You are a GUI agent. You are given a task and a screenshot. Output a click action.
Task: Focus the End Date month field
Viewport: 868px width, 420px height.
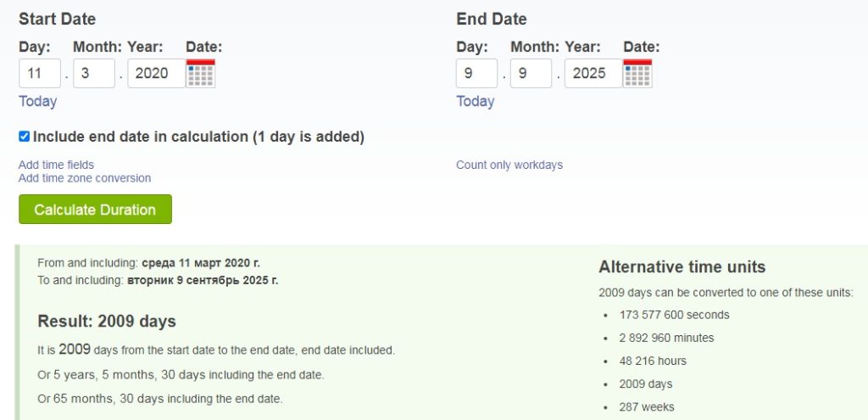click(531, 73)
